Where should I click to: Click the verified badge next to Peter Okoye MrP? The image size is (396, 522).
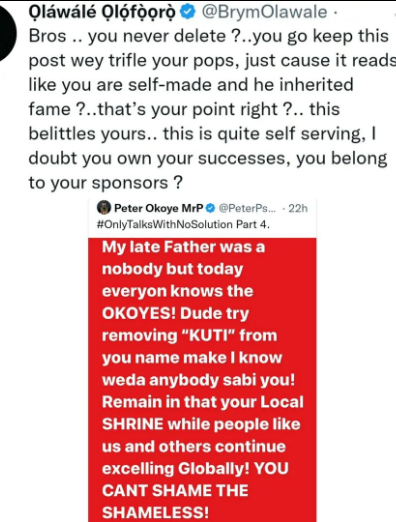[210, 208]
